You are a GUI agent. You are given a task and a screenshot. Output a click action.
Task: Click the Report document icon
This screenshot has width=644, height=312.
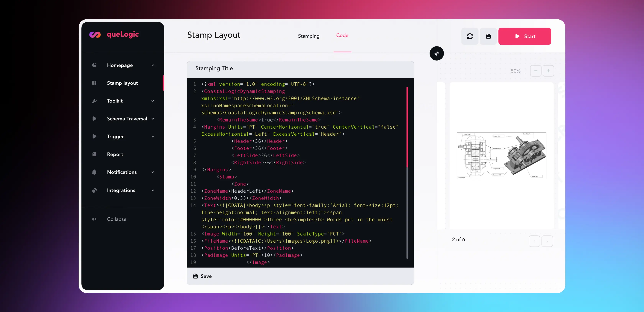click(94, 154)
